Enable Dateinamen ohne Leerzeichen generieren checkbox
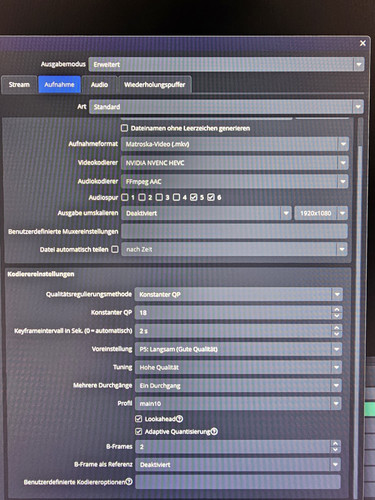 click(124, 128)
